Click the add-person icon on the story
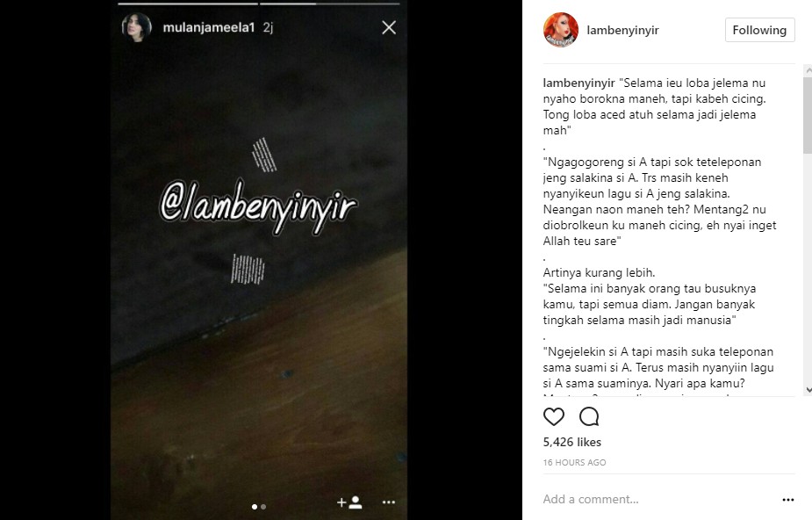 (349, 502)
